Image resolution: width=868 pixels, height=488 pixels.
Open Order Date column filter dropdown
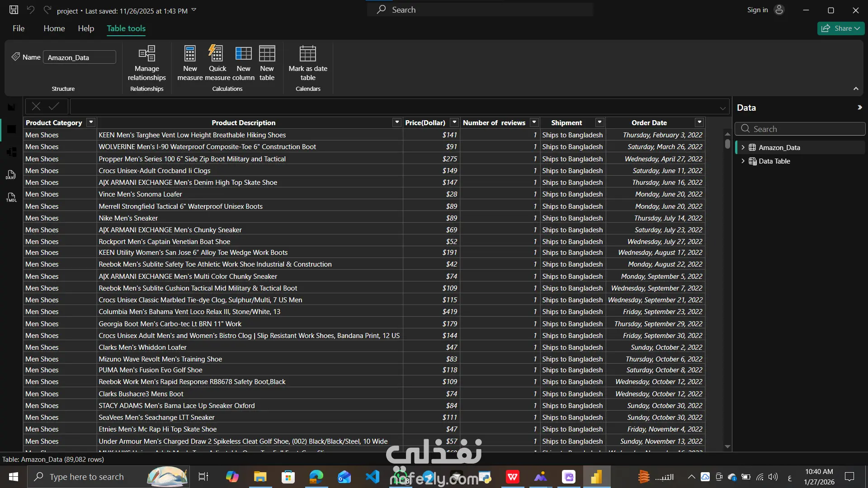point(699,122)
